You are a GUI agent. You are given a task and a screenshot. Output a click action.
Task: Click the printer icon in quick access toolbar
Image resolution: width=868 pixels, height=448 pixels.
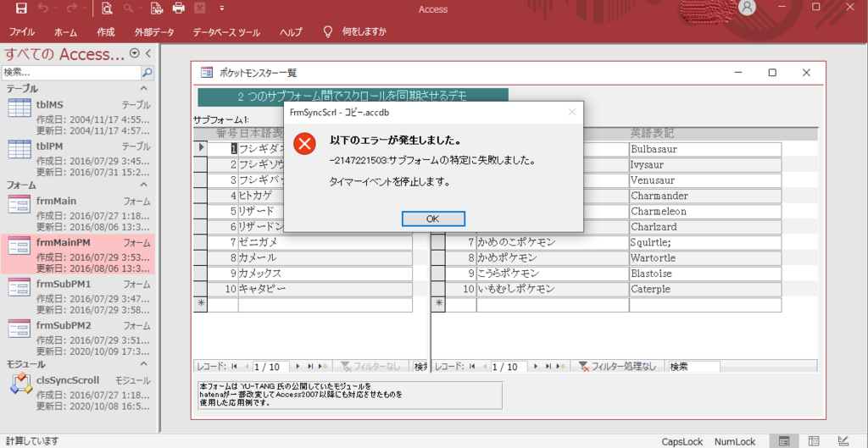click(x=178, y=8)
